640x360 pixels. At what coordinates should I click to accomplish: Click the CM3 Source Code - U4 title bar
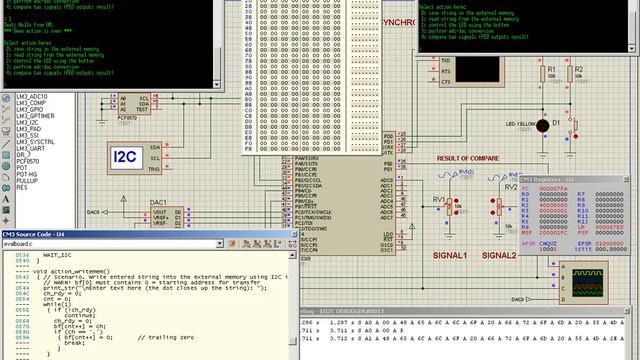coord(149,234)
